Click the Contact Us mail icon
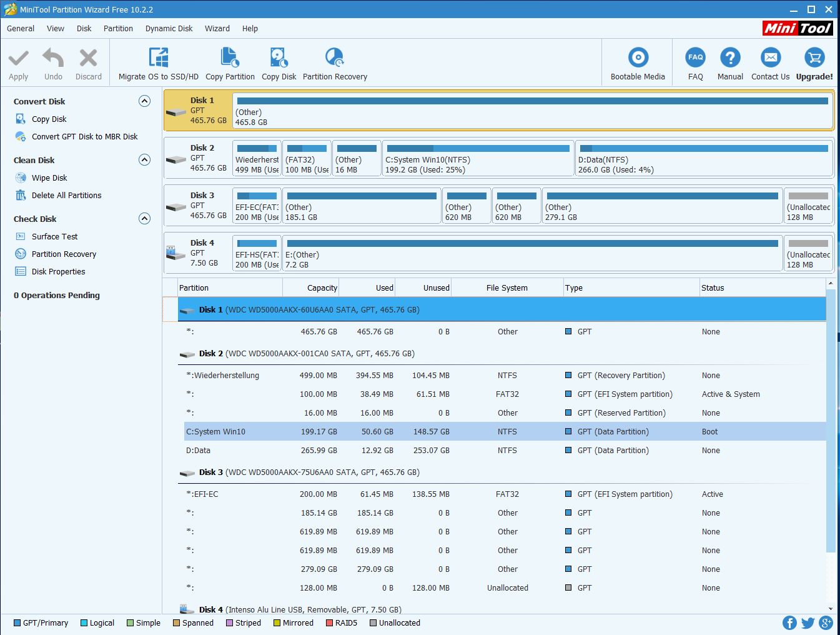840x635 pixels. point(771,57)
